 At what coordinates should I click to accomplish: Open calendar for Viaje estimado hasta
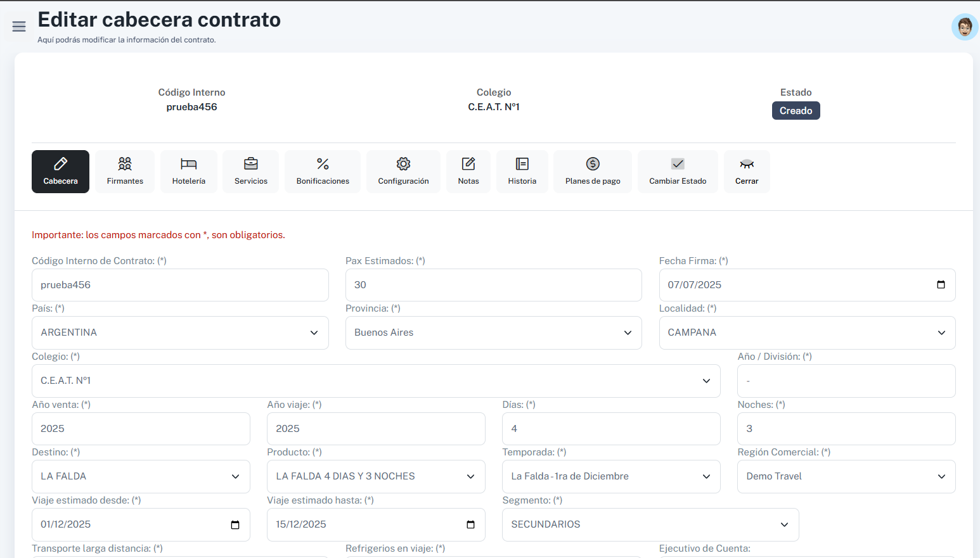(470, 524)
